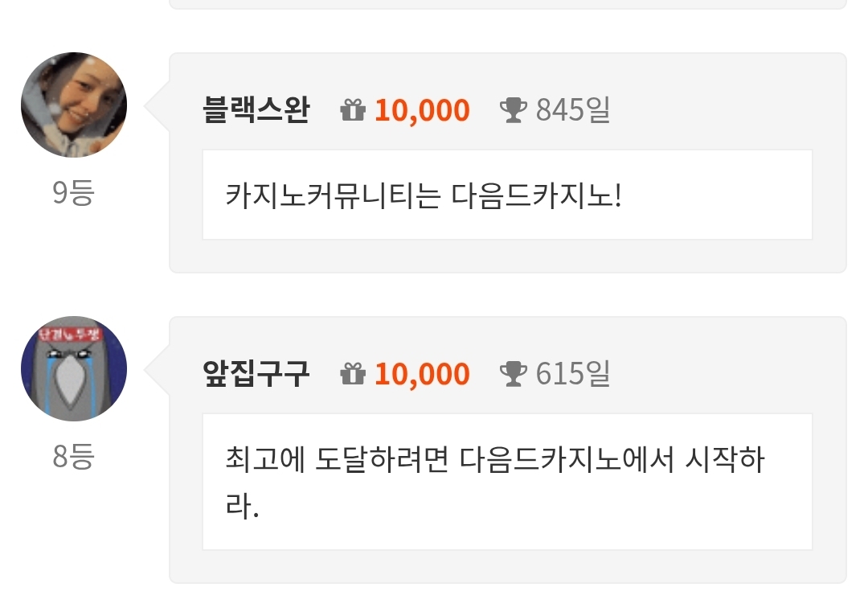This screenshot has height=612, width=868.
Task: Click the trophy icon next to 845일
Action: pyautogui.click(x=513, y=110)
